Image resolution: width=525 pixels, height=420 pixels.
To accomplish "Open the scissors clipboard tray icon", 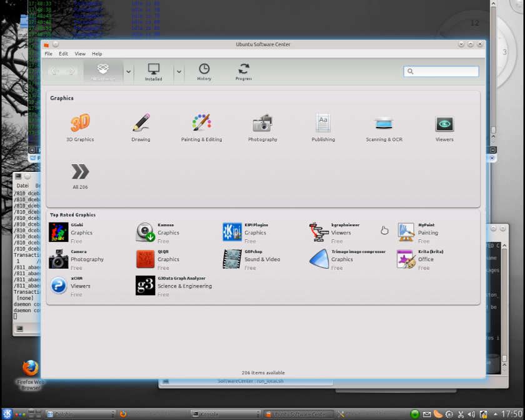I will (x=461, y=414).
